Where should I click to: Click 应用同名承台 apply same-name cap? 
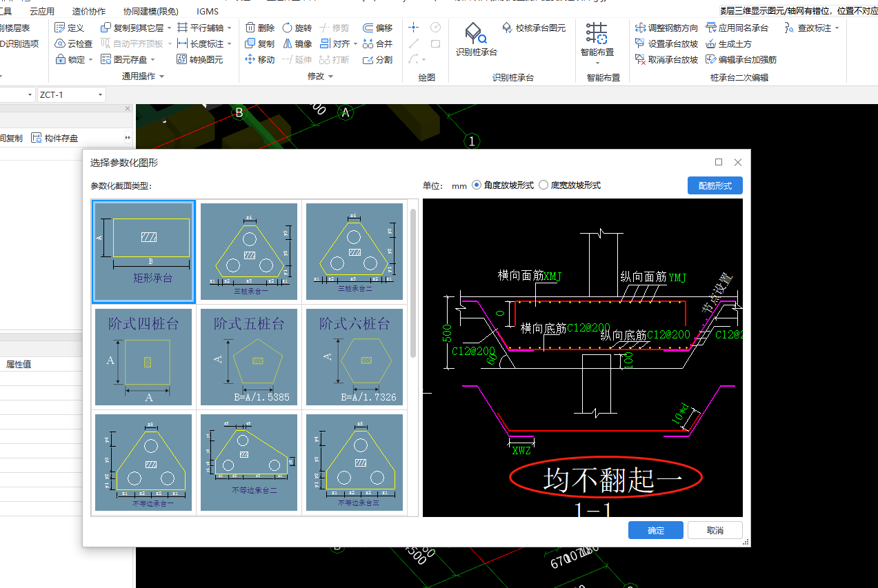pos(737,28)
